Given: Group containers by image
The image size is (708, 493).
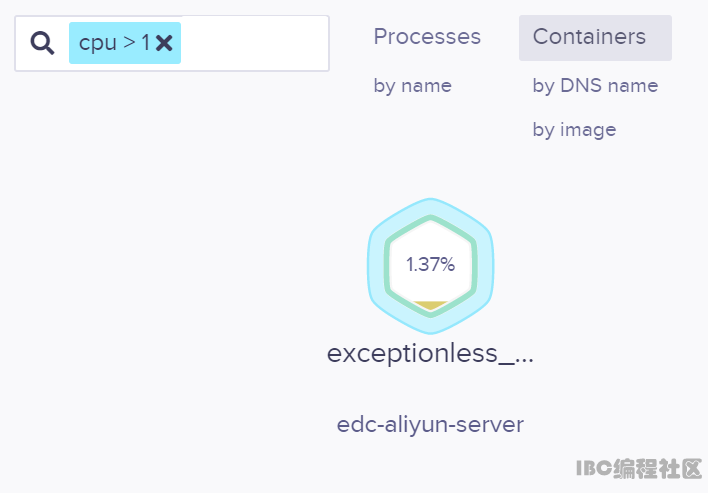Looking at the screenshot, I should click(x=574, y=130).
